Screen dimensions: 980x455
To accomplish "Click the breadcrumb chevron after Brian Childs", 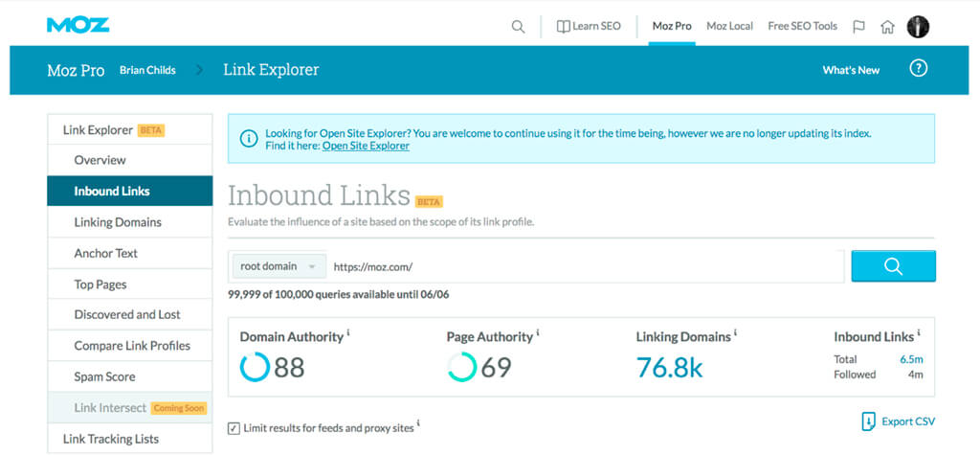I will click(x=199, y=70).
